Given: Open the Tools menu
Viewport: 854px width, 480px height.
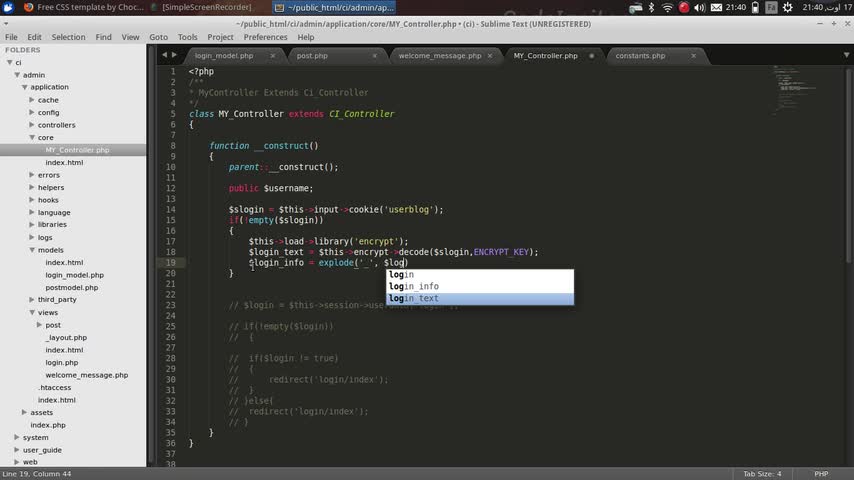Looking at the screenshot, I should tap(187, 37).
